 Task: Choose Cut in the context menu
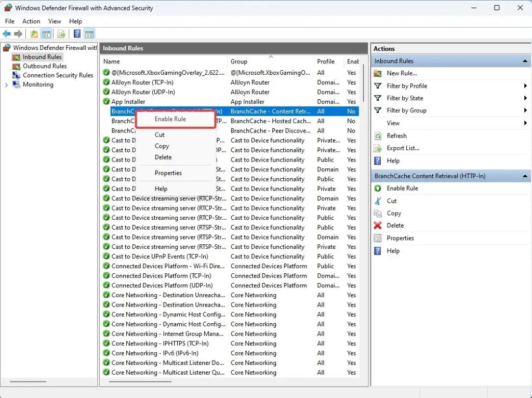tap(176, 135)
